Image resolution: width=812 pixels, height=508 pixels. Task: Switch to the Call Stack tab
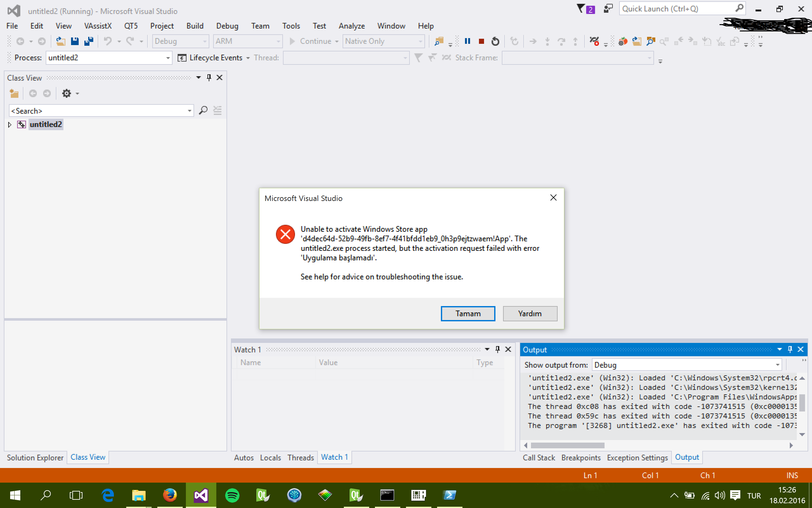pyautogui.click(x=539, y=458)
